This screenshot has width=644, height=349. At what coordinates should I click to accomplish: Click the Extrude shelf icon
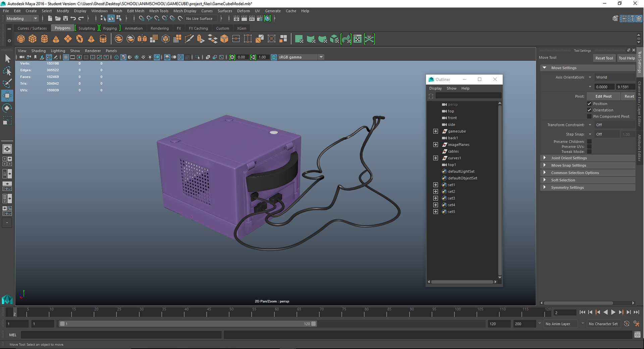201,39
